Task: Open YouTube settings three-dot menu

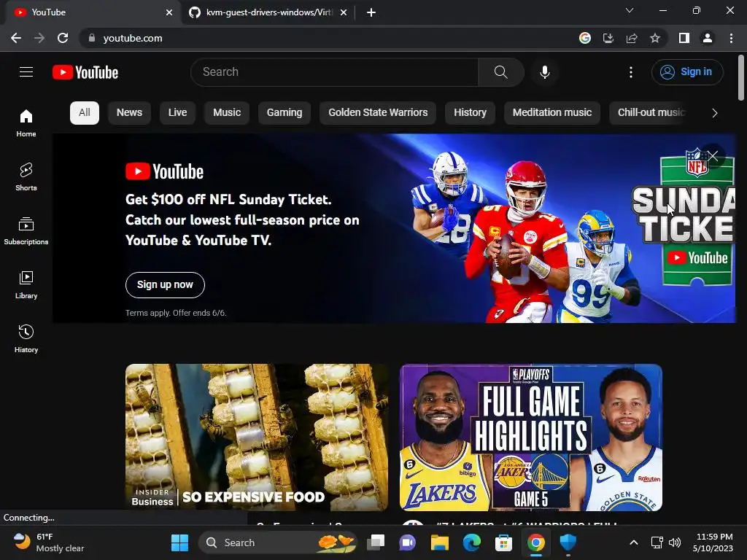Action: point(631,72)
